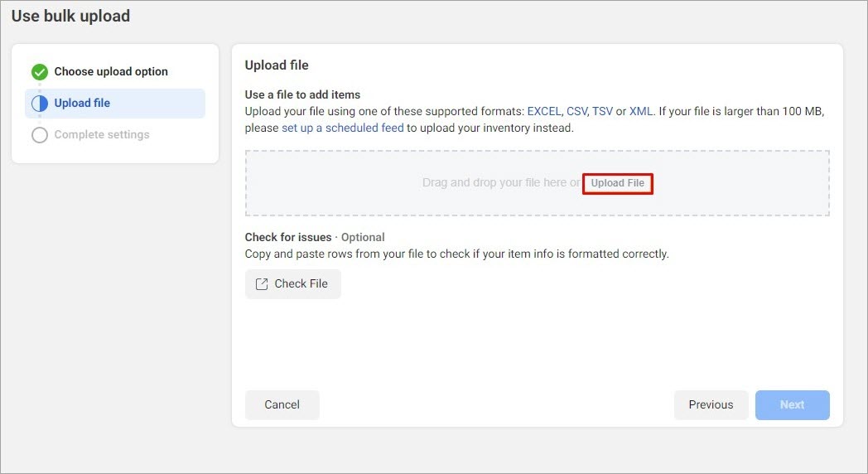Image resolution: width=868 pixels, height=474 pixels.
Task: Select the Upload file step
Action: (115, 103)
